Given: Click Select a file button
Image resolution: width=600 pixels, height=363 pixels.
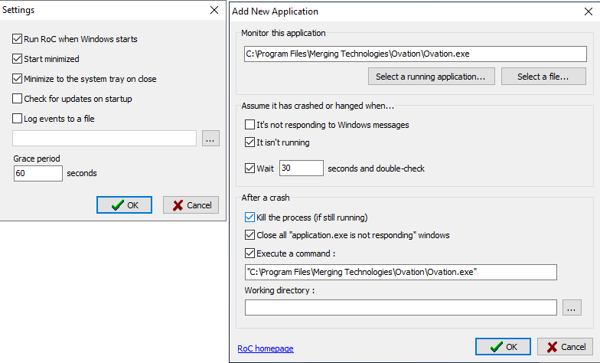Looking at the screenshot, I should pyautogui.click(x=543, y=77).
